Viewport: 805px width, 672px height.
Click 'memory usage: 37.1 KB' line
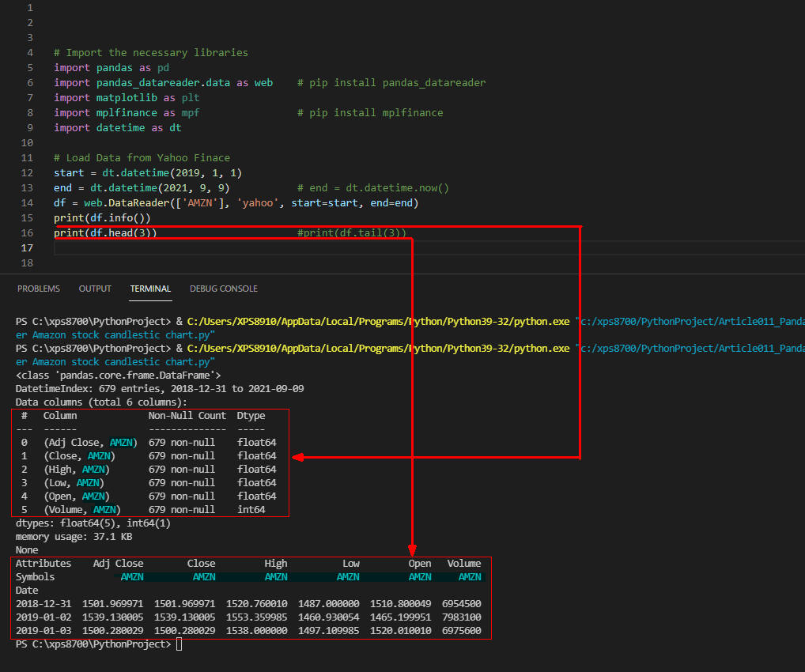click(x=74, y=537)
